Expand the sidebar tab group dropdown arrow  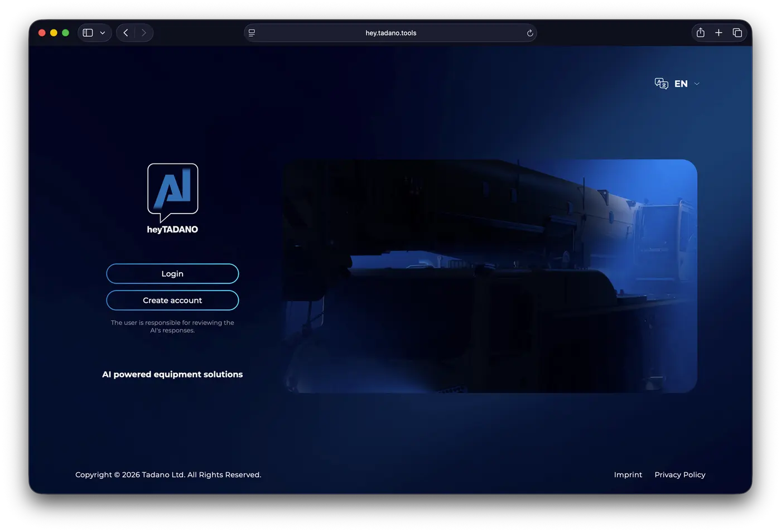tap(103, 33)
